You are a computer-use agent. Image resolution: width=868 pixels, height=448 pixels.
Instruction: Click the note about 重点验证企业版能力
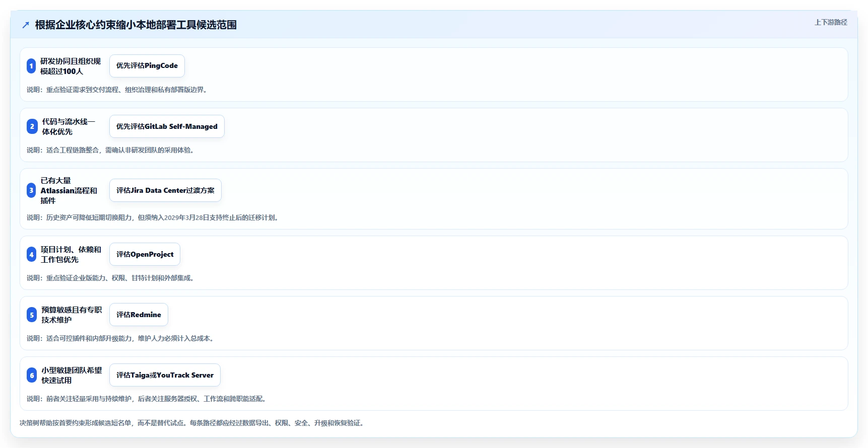(111, 278)
